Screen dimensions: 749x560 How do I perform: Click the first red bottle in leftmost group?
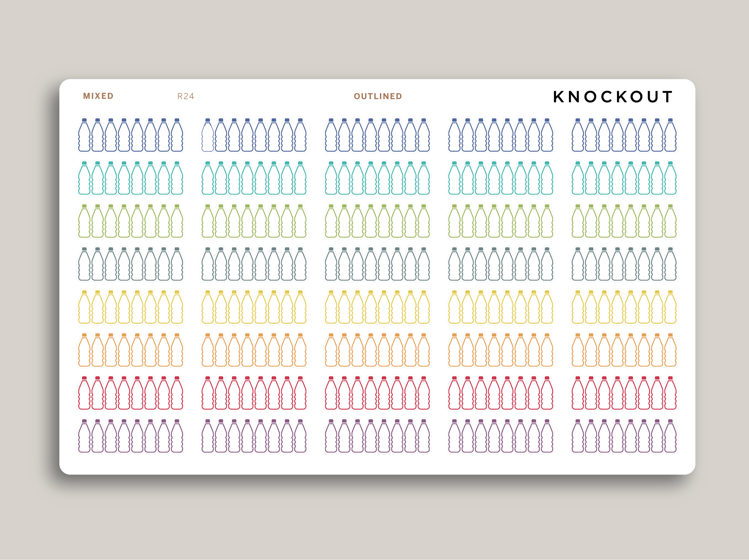(84, 393)
